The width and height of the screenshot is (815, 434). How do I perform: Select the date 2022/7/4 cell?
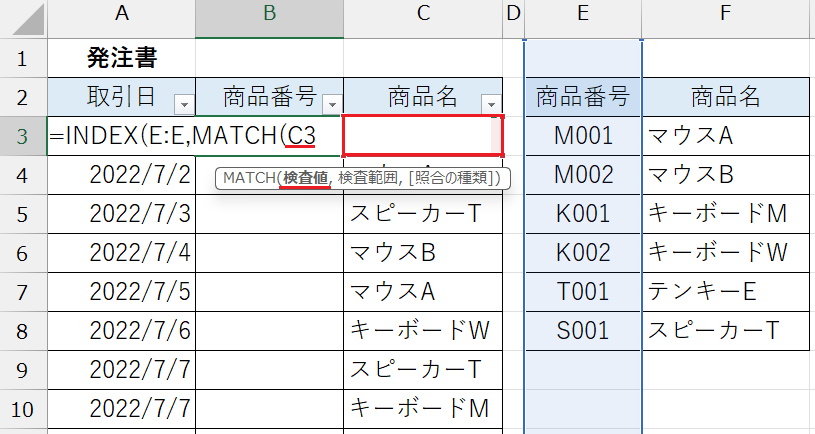click(122, 253)
